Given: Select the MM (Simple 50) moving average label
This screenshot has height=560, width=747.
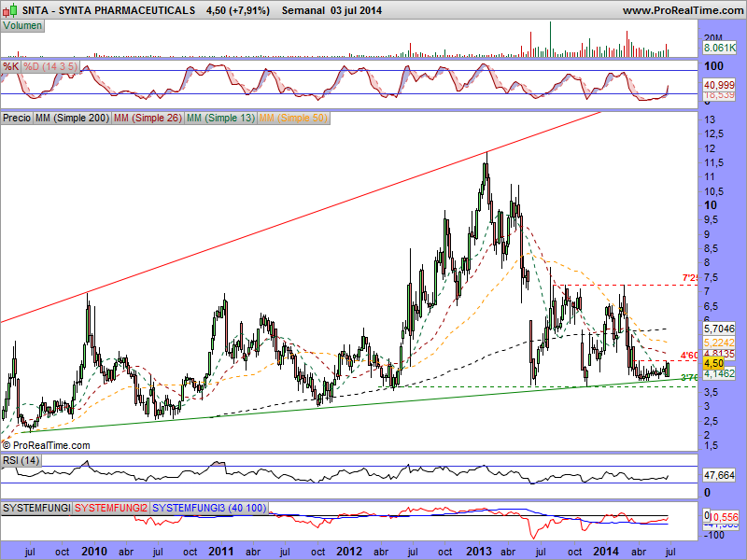Looking at the screenshot, I should click(x=293, y=119).
